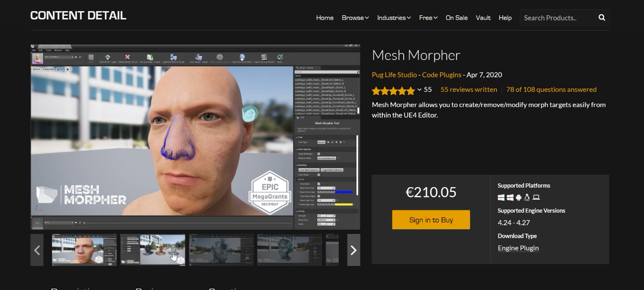Click the Sign in to Buy button

coord(431,220)
